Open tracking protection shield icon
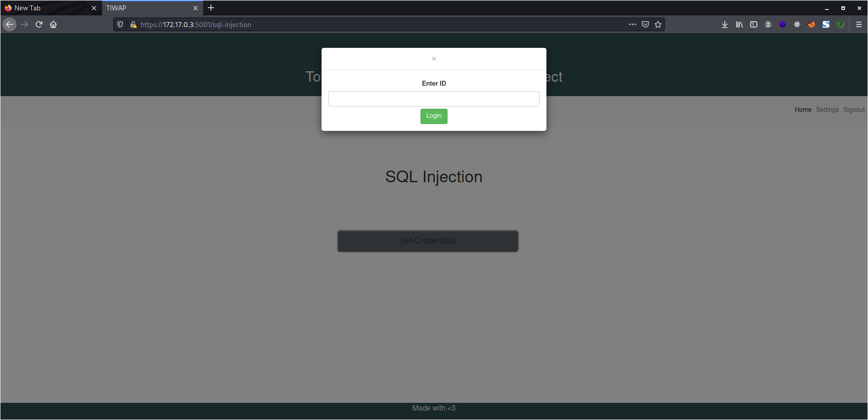The width and height of the screenshot is (868, 420). point(120,25)
